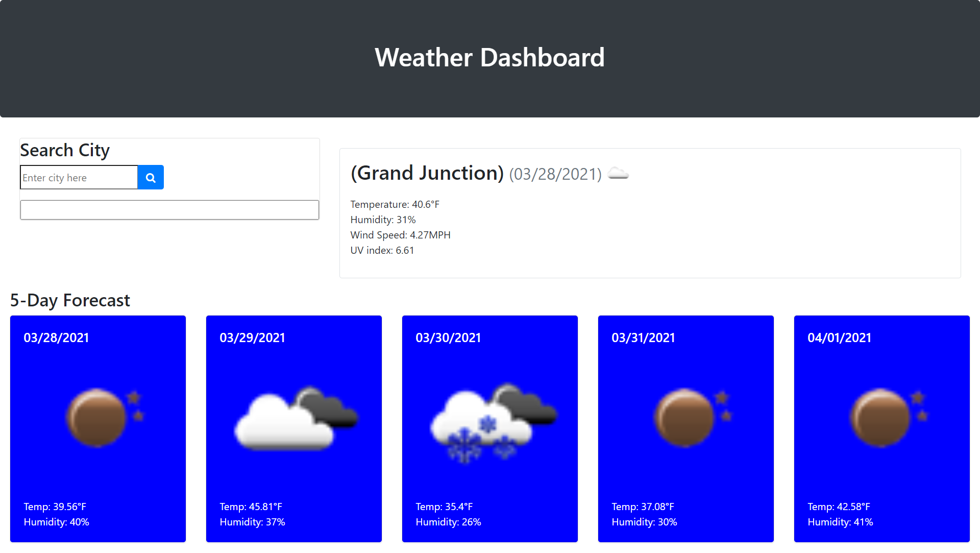Focus the 'Enter city here' input field
This screenshot has height=553, width=980.
click(79, 178)
